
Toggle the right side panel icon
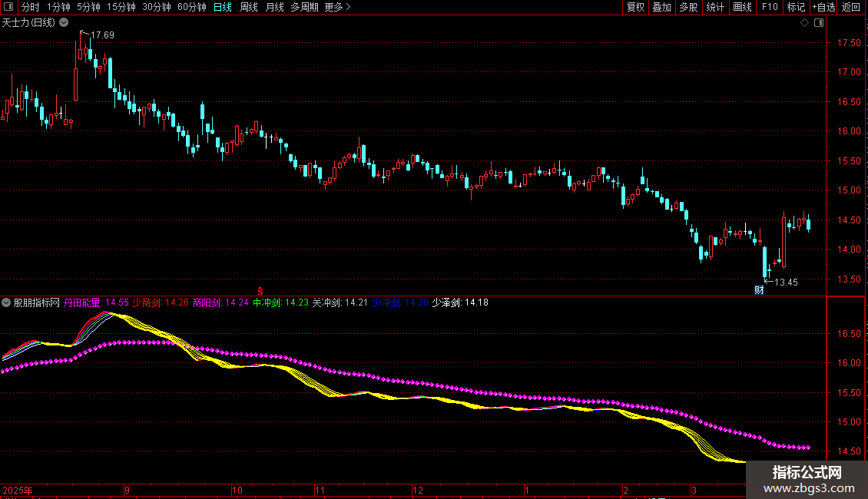[x=818, y=23]
